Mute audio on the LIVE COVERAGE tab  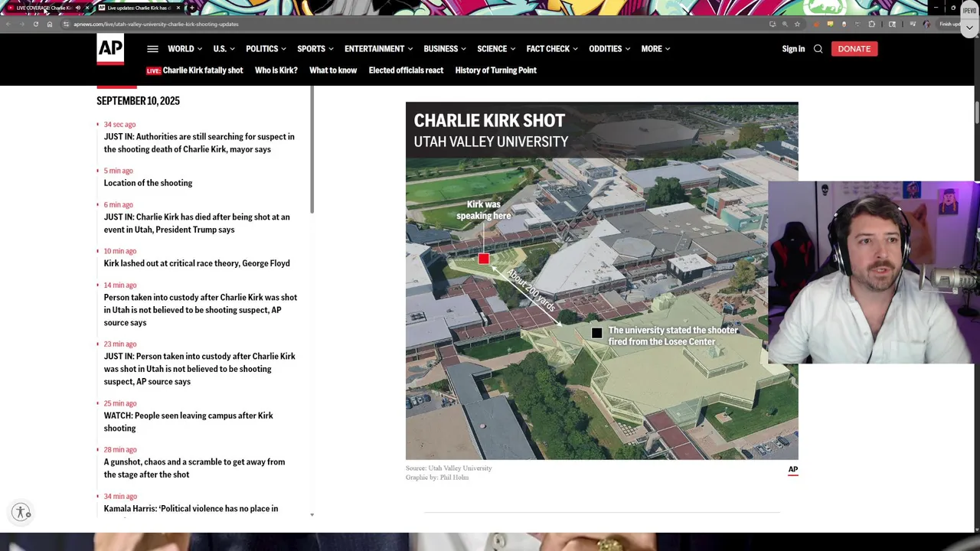[77, 8]
